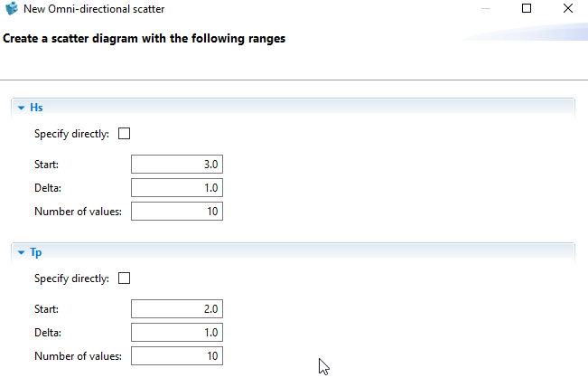Select the Tp Delta input field
The width and height of the screenshot is (588, 387).
pyautogui.click(x=177, y=333)
